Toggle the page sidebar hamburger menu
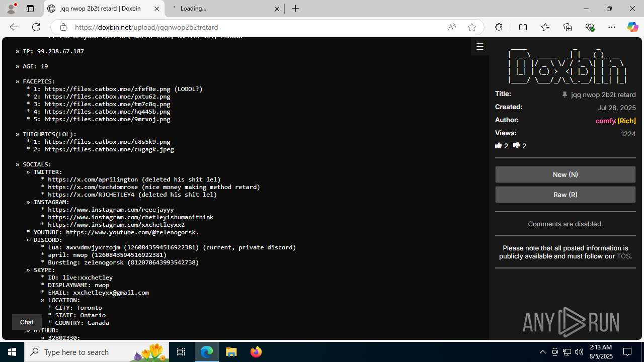Viewport: 644px width, 362px height. [480, 47]
